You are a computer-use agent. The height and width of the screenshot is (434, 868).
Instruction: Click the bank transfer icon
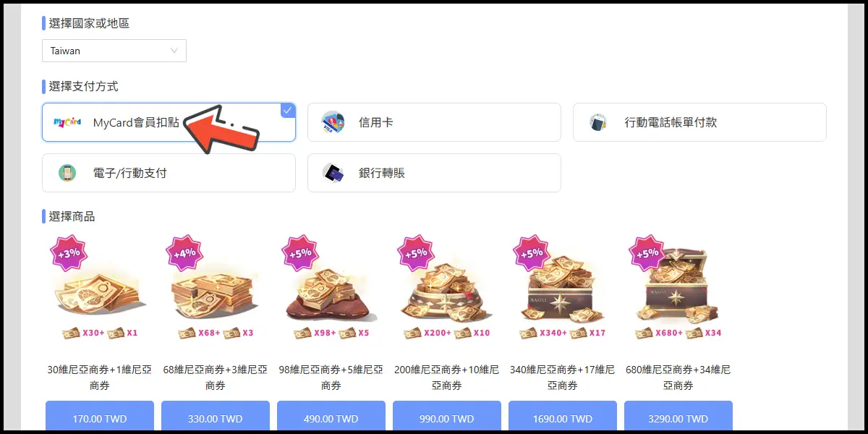pyautogui.click(x=333, y=173)
